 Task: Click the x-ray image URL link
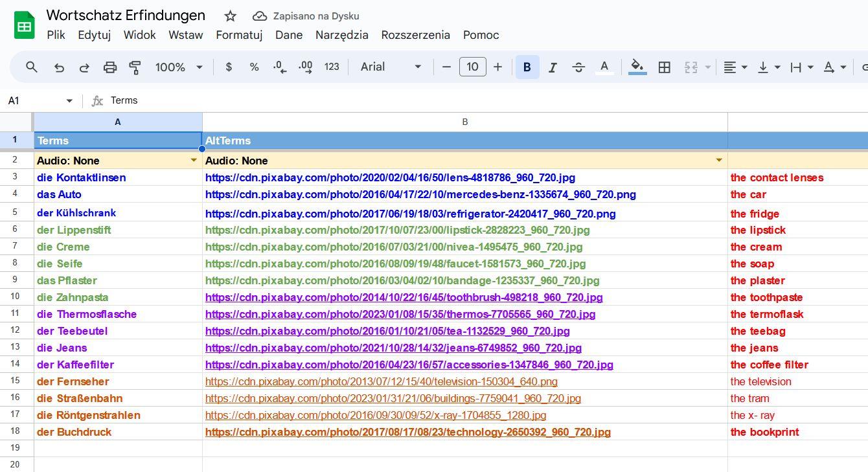(375, 415)
